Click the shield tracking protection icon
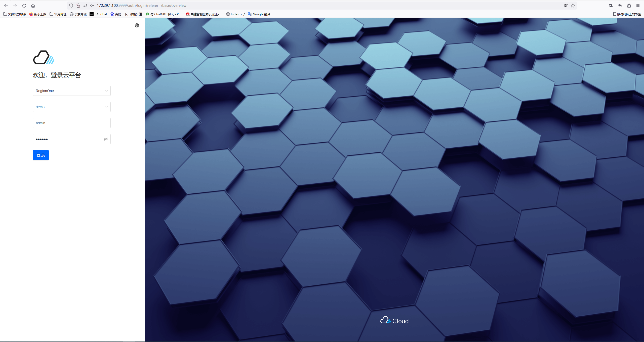 (71, 6)
